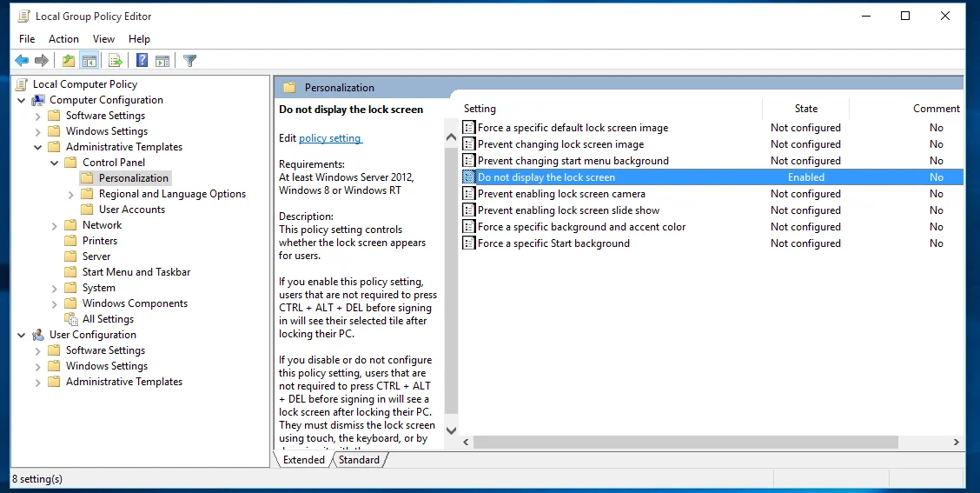
Task: Click the Back arrow toolbar icon
Action: (x=22, y=61)
